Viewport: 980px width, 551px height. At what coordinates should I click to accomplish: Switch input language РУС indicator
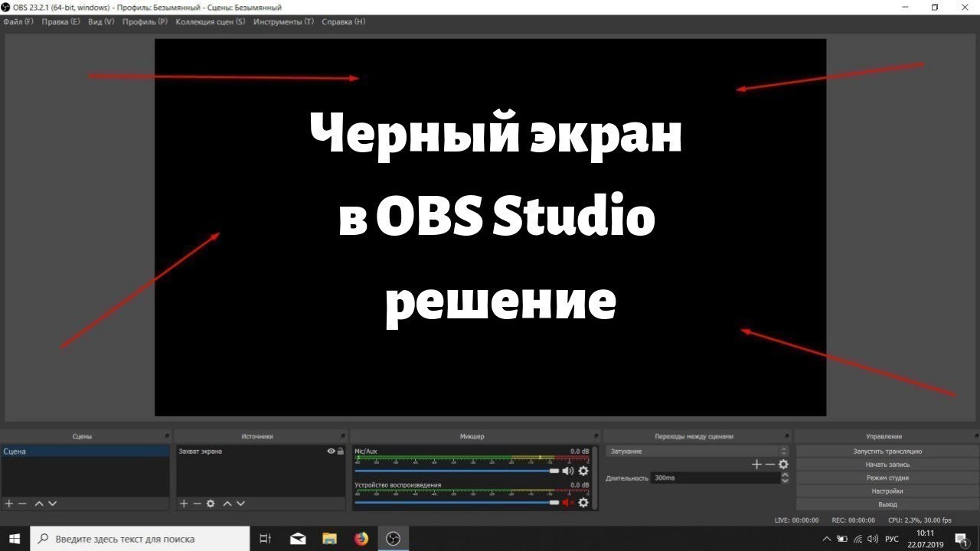click(x=892, y=539)
